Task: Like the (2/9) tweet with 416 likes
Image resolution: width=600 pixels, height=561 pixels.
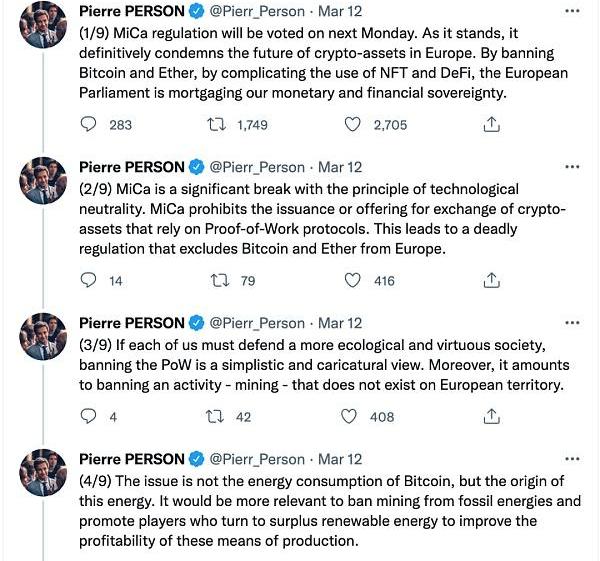Action: [x=352, y=281]
